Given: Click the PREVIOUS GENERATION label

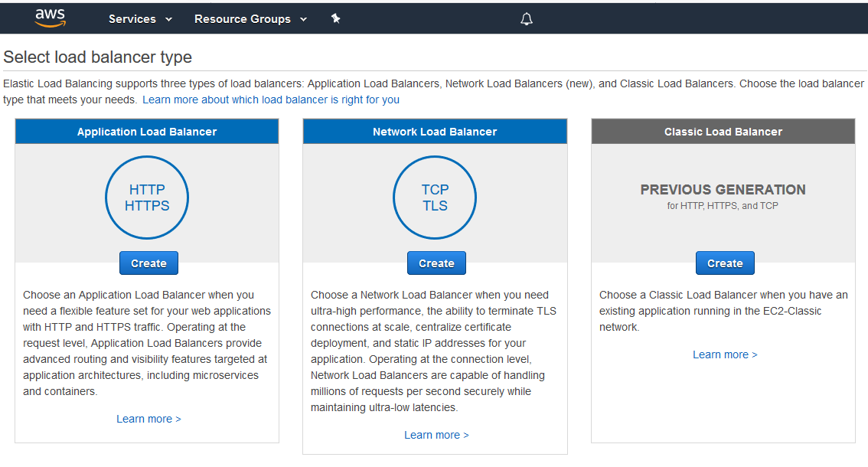Looking at the screenshot, I should 723,190.
